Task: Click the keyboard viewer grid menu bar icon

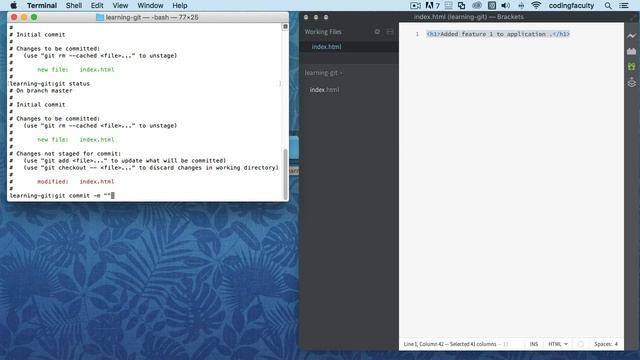Action: pyautogui.click(x=449, y=5)
